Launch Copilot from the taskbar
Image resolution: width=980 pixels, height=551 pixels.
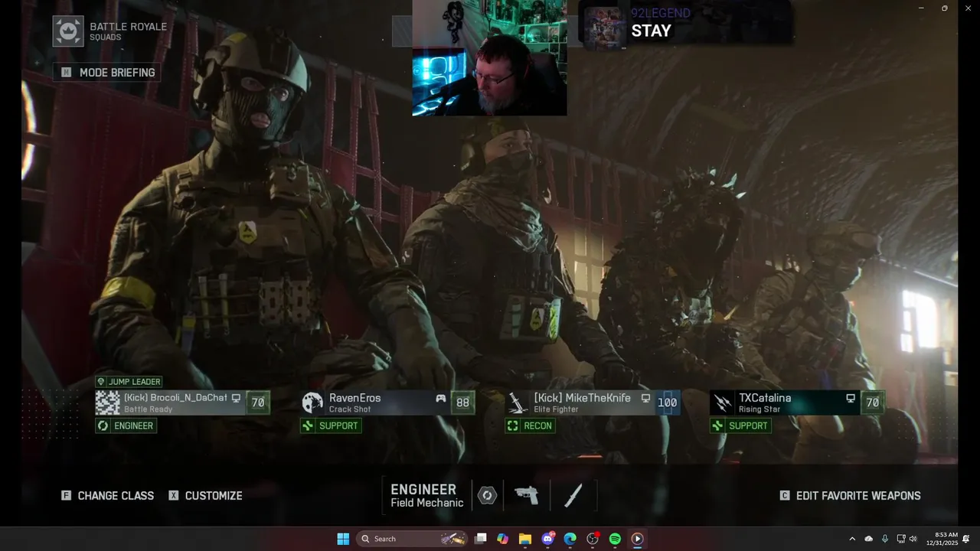pos(502,539)
